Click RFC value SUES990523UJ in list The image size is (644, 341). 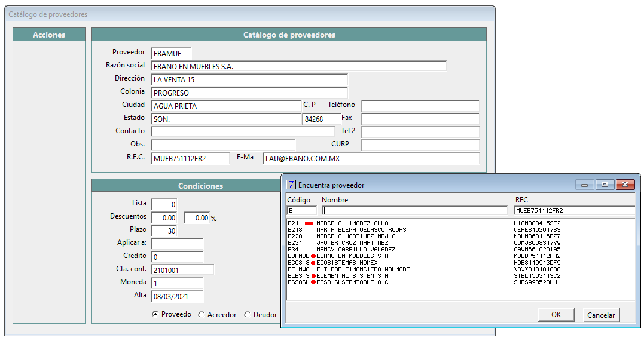[x=535, y=282]
